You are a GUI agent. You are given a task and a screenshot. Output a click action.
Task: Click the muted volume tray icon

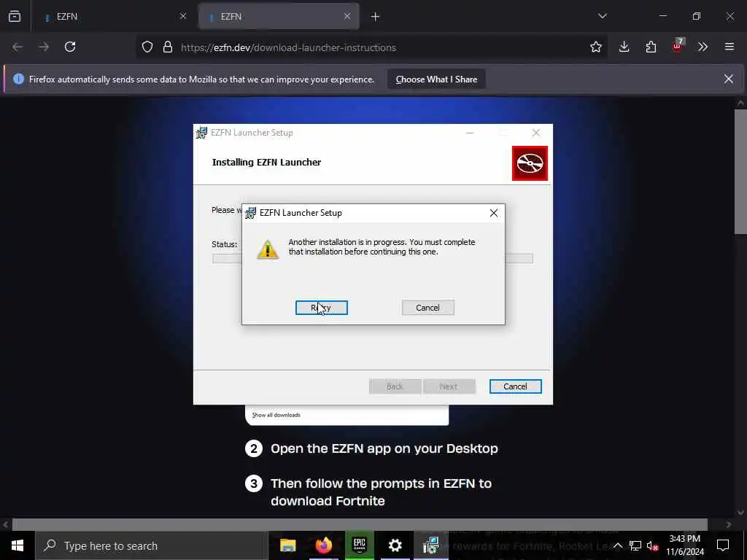pos(652,545)
